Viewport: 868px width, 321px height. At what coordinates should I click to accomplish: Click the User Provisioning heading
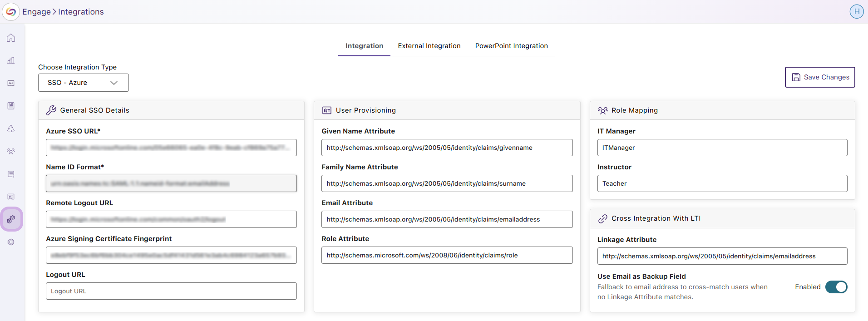tap(366, 110)
